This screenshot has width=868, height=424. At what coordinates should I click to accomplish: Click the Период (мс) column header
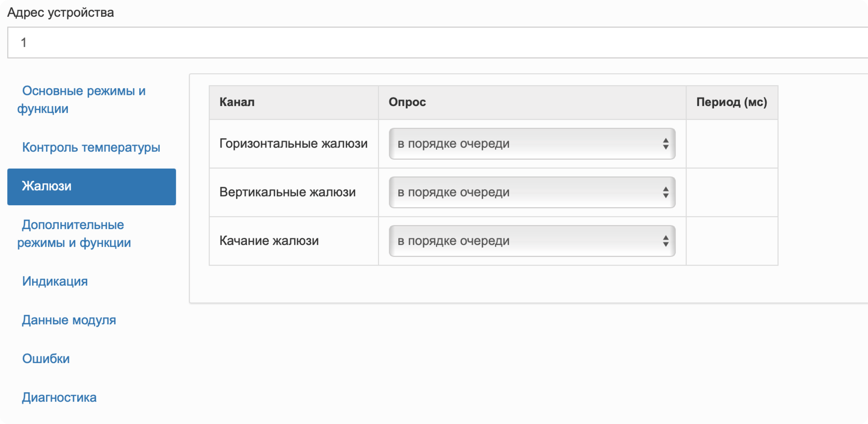tap(732, 102)
